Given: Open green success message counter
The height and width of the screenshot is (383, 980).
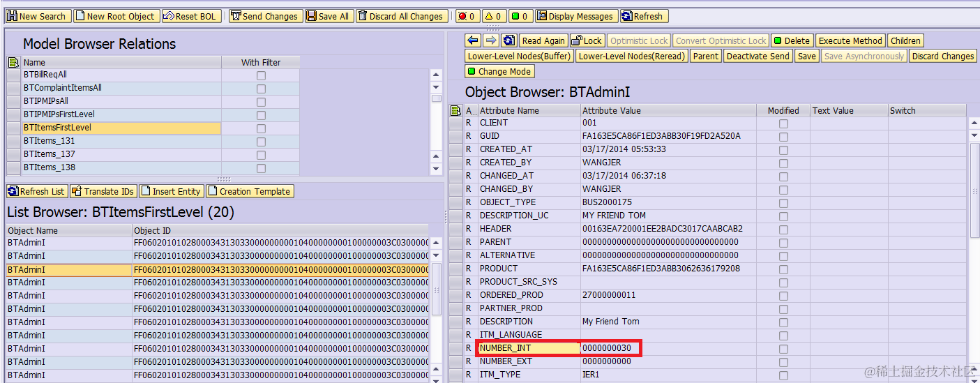Looking at the screenshot, I should (x=520, y=16).
